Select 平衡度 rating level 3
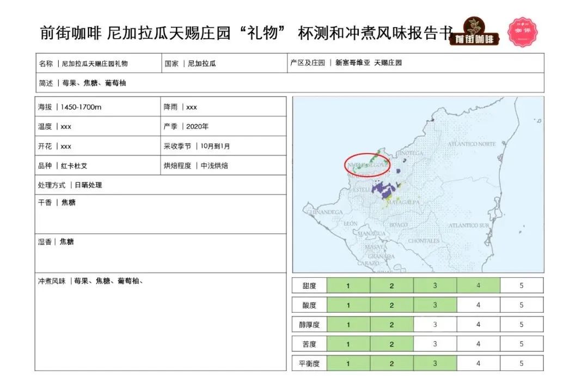 435,363
